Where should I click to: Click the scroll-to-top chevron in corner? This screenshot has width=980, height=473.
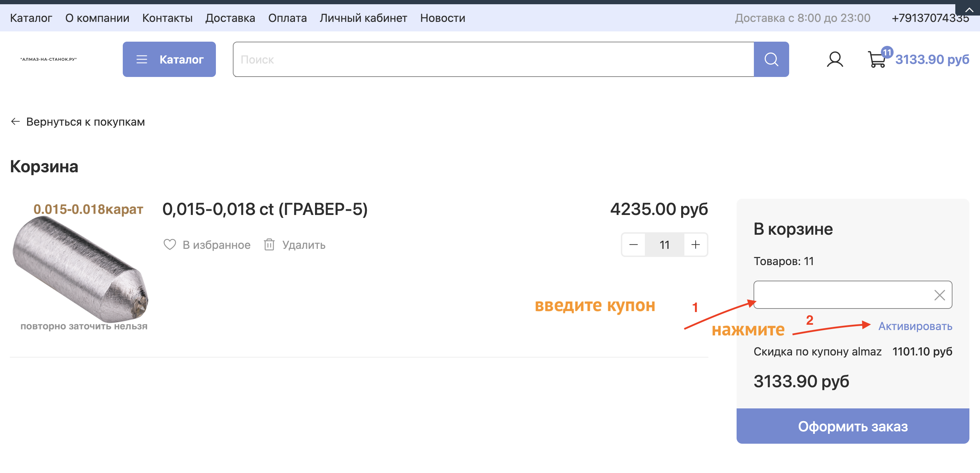tap(969, 10)
